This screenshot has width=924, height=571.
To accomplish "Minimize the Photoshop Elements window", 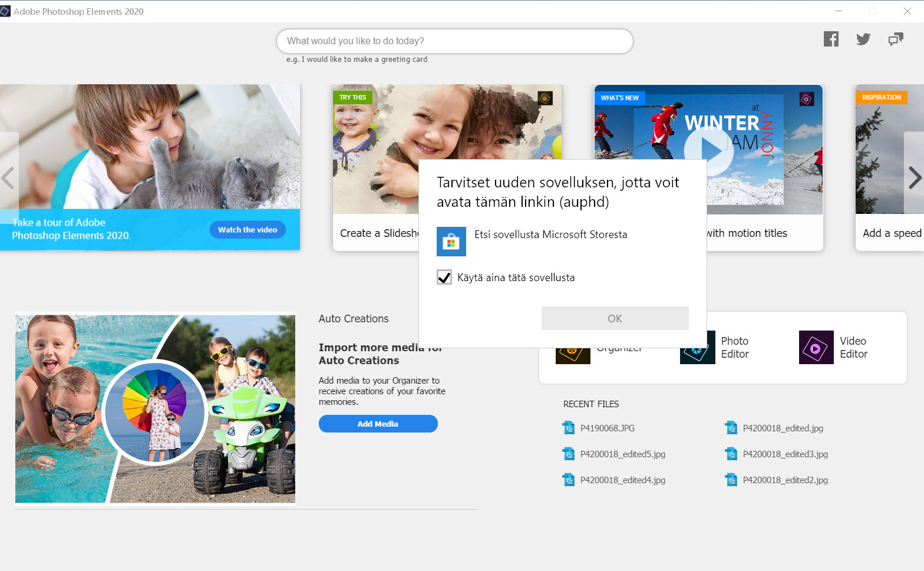I will tap(839, 11).
